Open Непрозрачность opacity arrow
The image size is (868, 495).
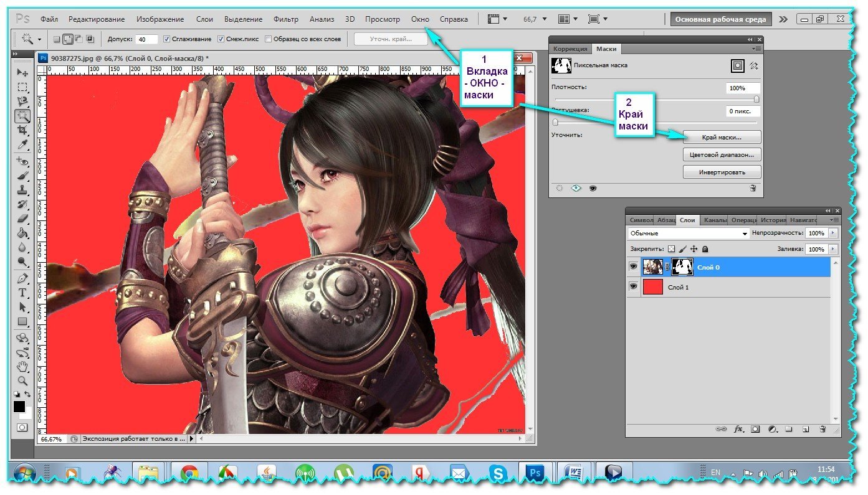[833, 233]
